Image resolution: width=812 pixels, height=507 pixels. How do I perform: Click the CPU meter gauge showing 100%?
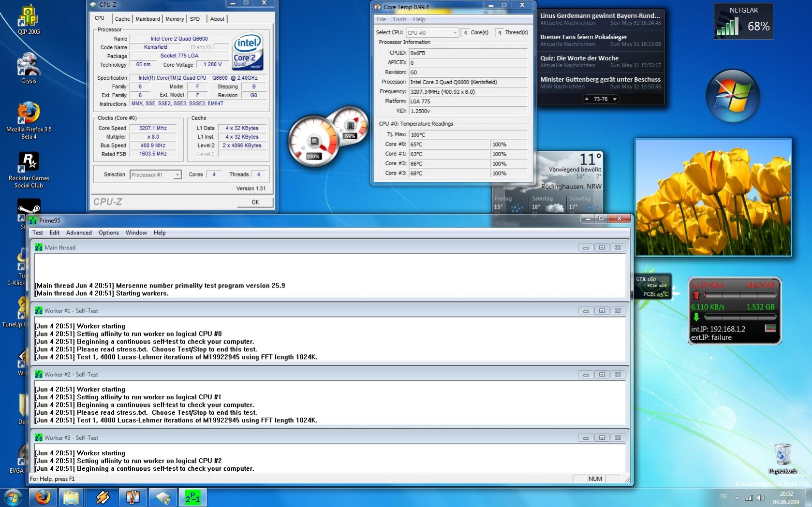click(313, 142)
